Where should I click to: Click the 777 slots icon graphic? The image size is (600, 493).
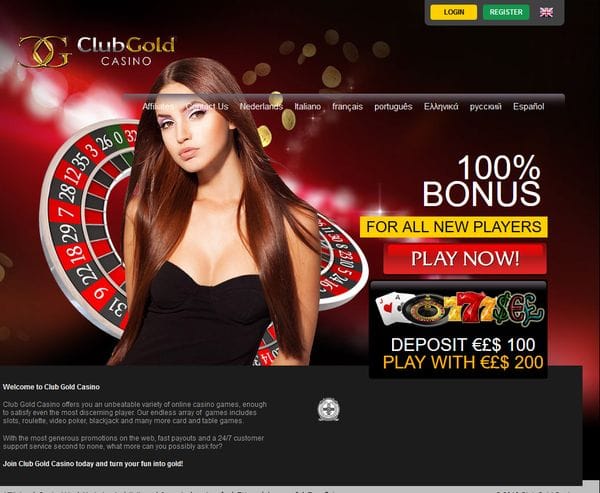469,307
